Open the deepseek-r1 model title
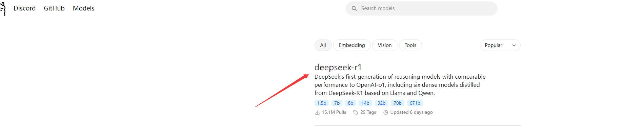Image resolution: width=644 pixels, height=129 pixels. pyautogui.click(x=338, y=67)
